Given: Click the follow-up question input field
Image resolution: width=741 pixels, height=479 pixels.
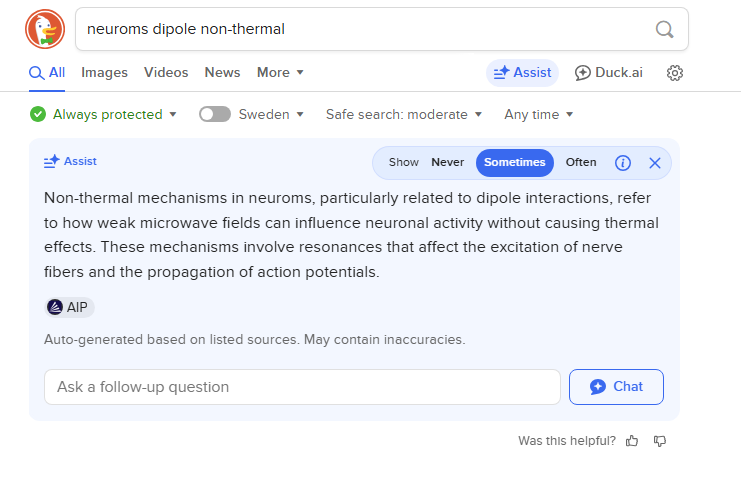Looking at the screenshot, I should tap(302, 387).
